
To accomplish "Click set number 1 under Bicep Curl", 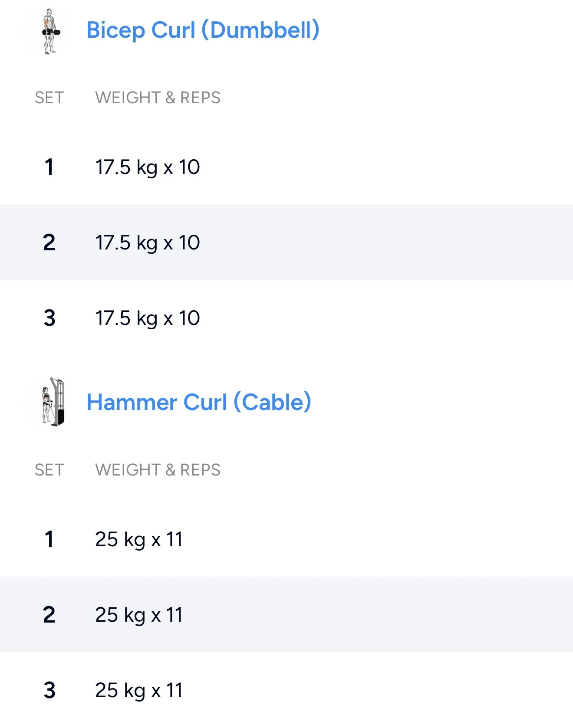I will tap(49, 167).
